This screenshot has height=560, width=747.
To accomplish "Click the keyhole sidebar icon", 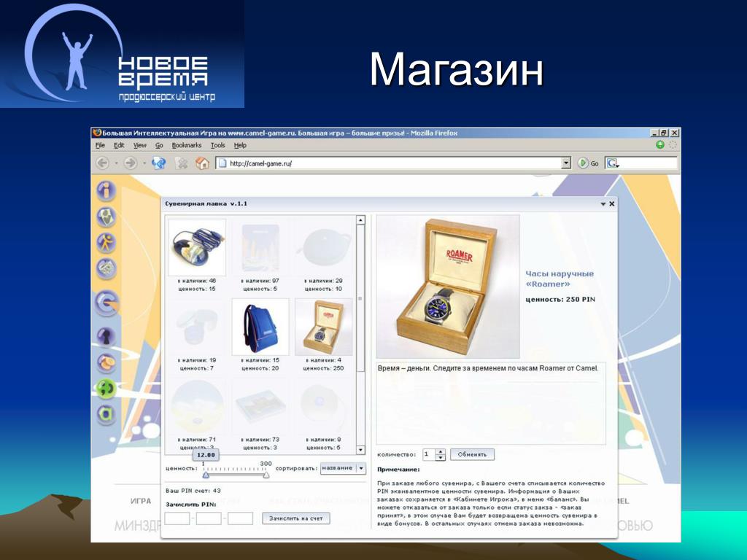I will [106, 337].
